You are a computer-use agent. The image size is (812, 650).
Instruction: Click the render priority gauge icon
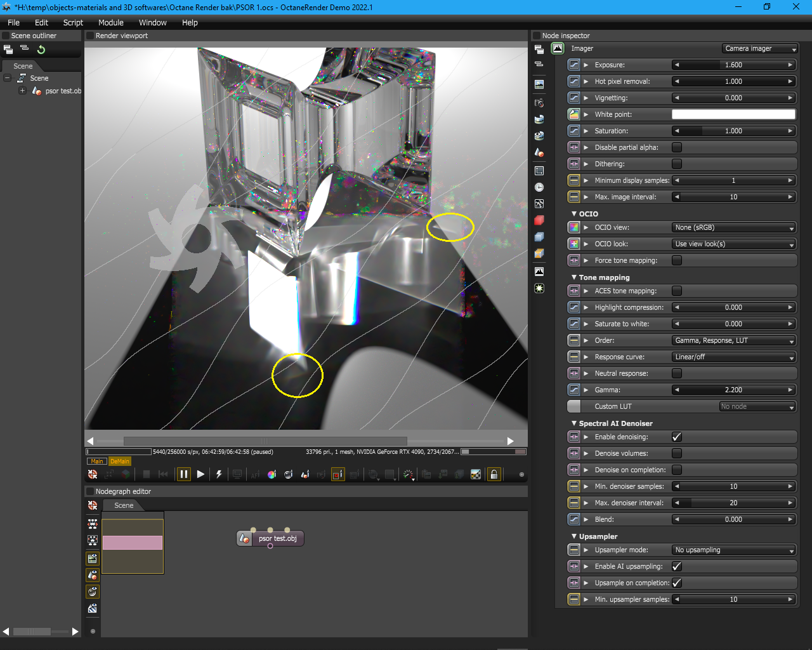coord(409,474)
